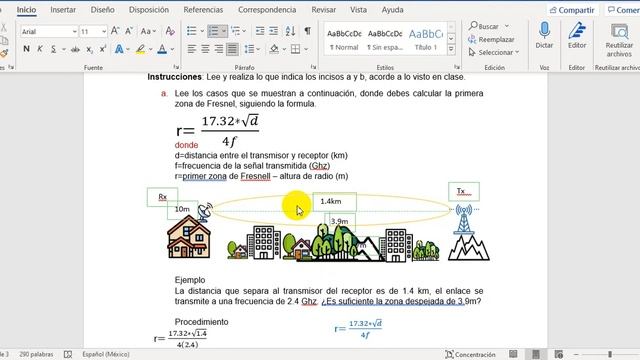Toggle italic (K) formatting
Image resolution: width=640 pixels, height=360 pixels.
coord(40,49)
